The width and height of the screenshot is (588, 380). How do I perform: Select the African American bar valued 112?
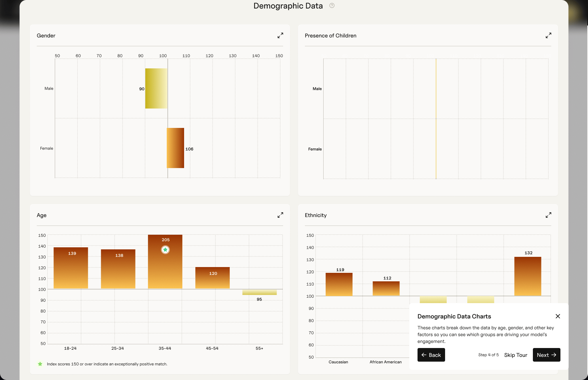click(386, 288)
